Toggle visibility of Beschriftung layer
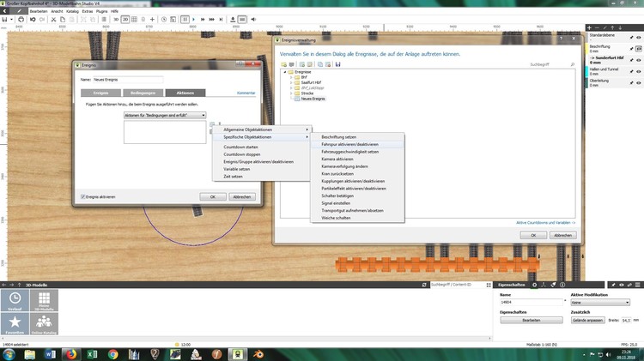Image resolution: width=644 pixels, height=361 pixels. pos(639,49)
